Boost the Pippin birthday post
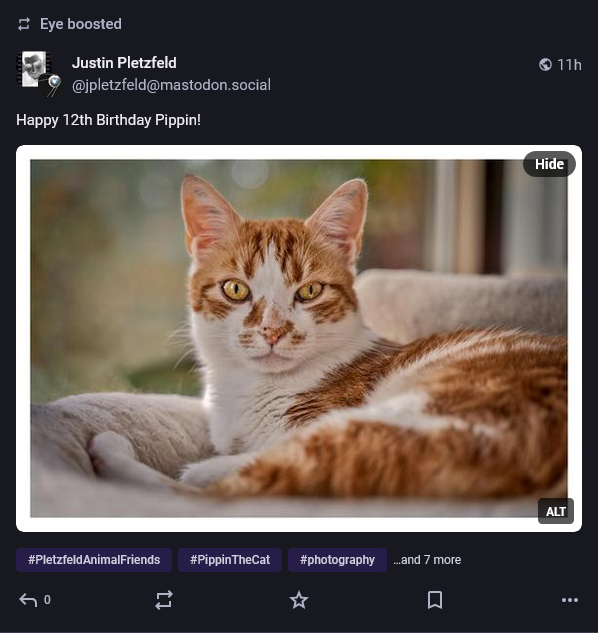The height and width of the screenshot is (633, 598). (x=164, y=600)
